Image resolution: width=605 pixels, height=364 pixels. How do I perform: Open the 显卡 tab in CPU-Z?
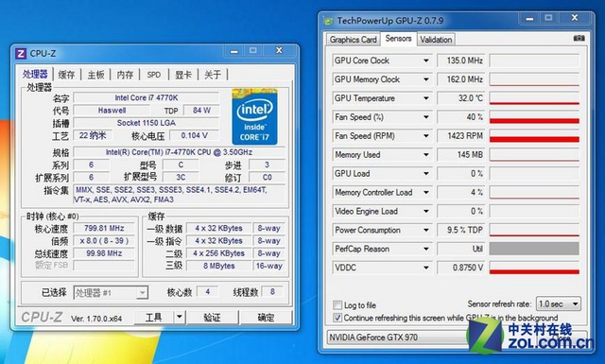pyautogui.click(x=183, y=75)
